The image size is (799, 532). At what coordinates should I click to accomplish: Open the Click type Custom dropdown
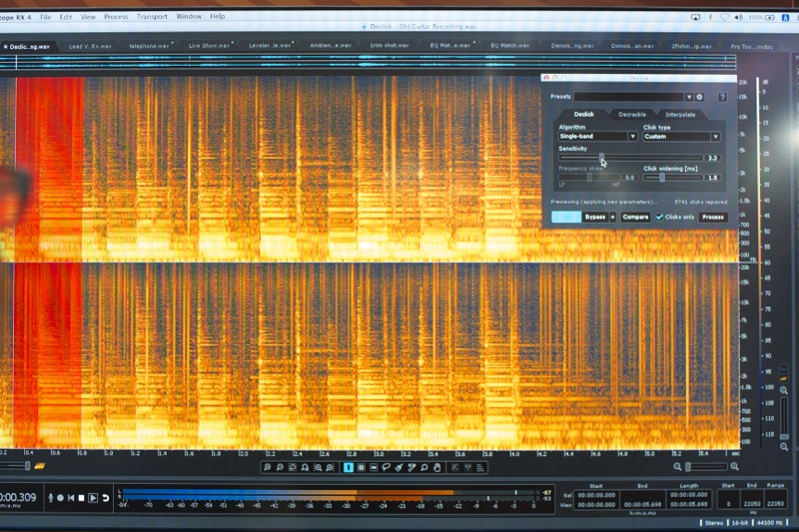[681, 137]
